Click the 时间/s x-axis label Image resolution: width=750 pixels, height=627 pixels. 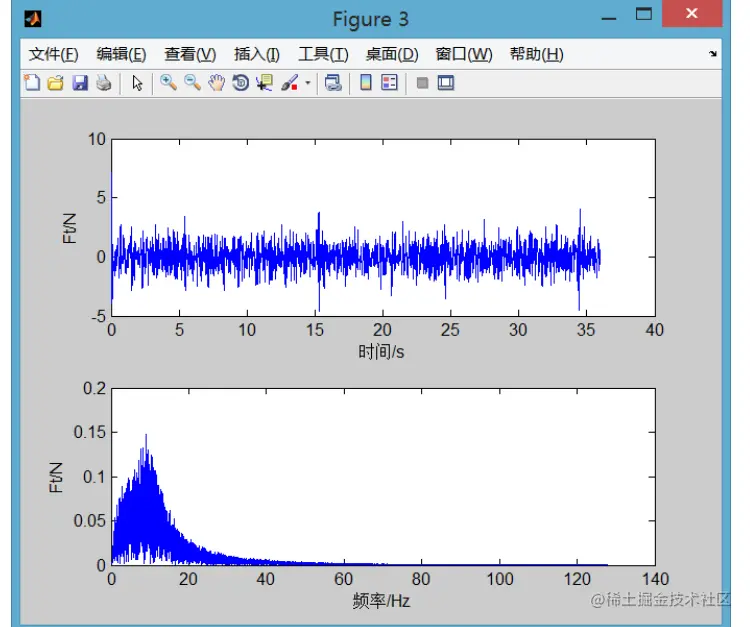(381, 352)
